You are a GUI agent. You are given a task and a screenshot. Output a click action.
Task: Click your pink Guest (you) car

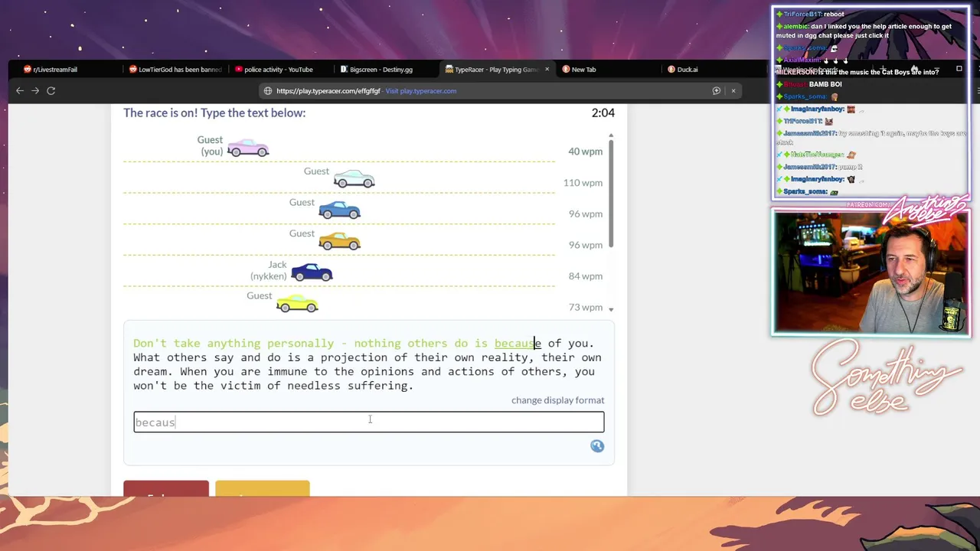point(248,148)
